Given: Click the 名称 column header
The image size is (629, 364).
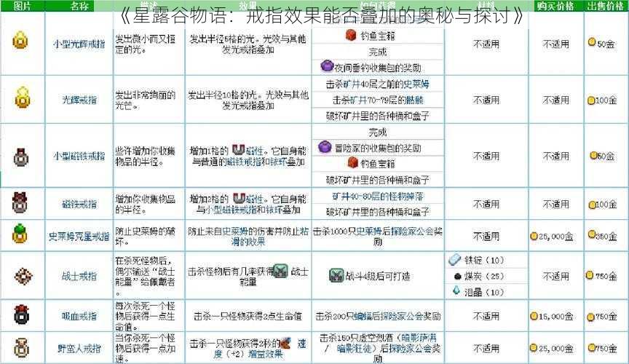Looking at the screenshot, I should click(79, 6).
